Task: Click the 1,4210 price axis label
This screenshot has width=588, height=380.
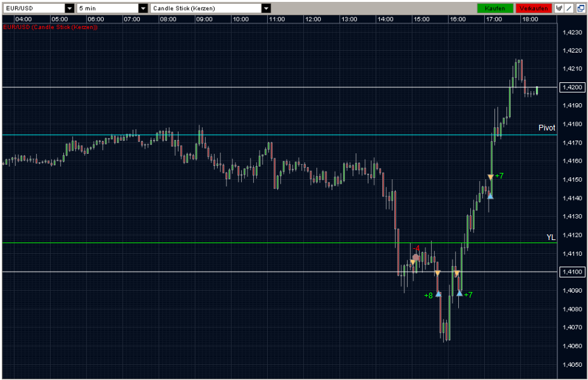Action: 572,68
